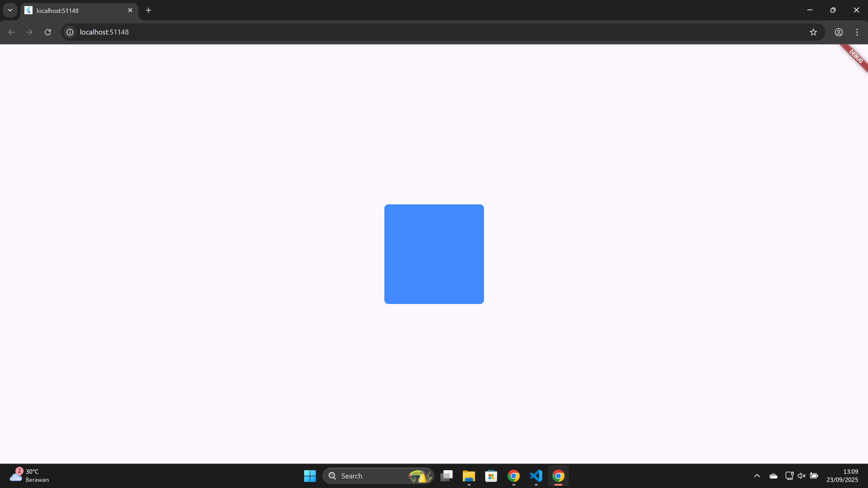Open the Chrome profile icon
The height and width of the screenshot is (488, 868).
(839, 32)
